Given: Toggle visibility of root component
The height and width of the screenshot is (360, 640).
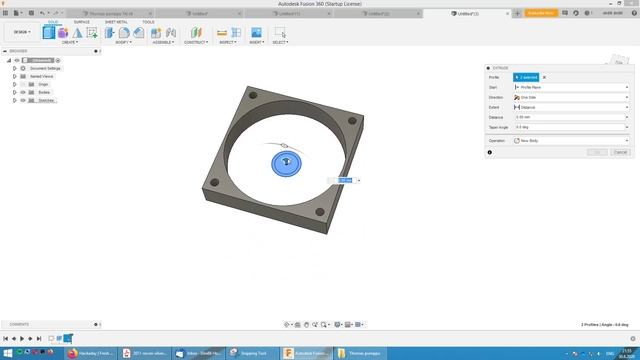Looking at the screenshot, I should (x=17, y=60).
